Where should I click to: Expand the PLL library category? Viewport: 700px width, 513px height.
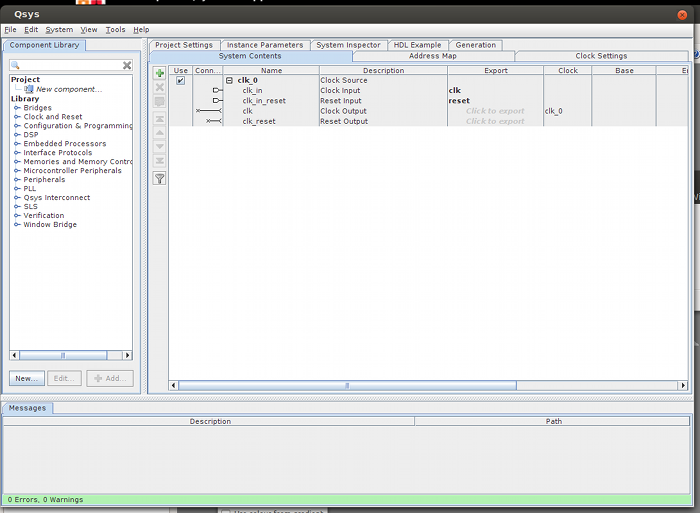(x=17, y=189)
